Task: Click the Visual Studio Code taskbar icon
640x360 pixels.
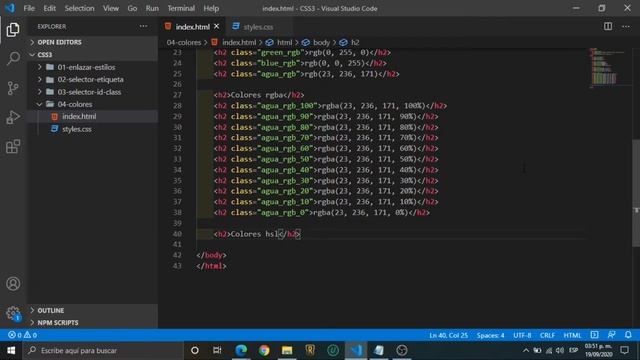Action: point(356,350)
